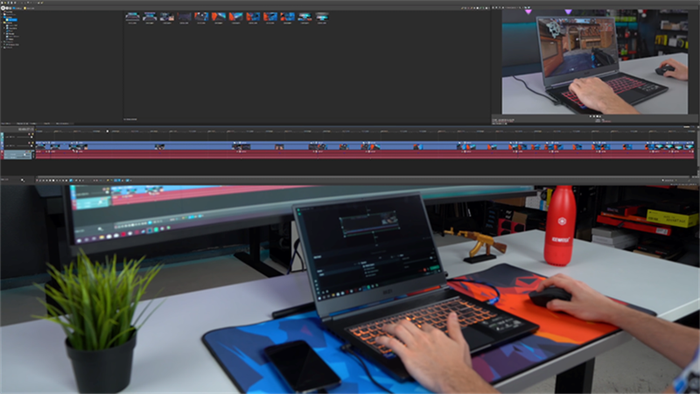
Task: Click the red audio track waveform
Action: [365, 154]
